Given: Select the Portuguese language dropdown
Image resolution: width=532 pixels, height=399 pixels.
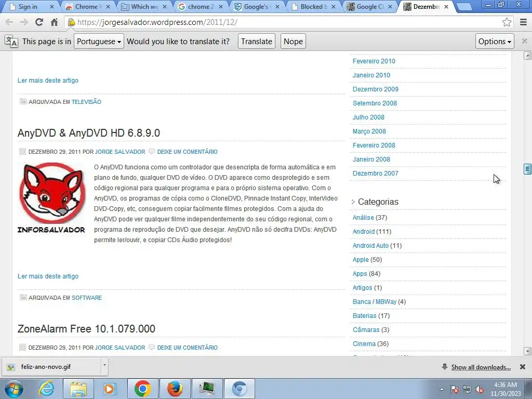Looking at the screenshot, I should [99, 41].
